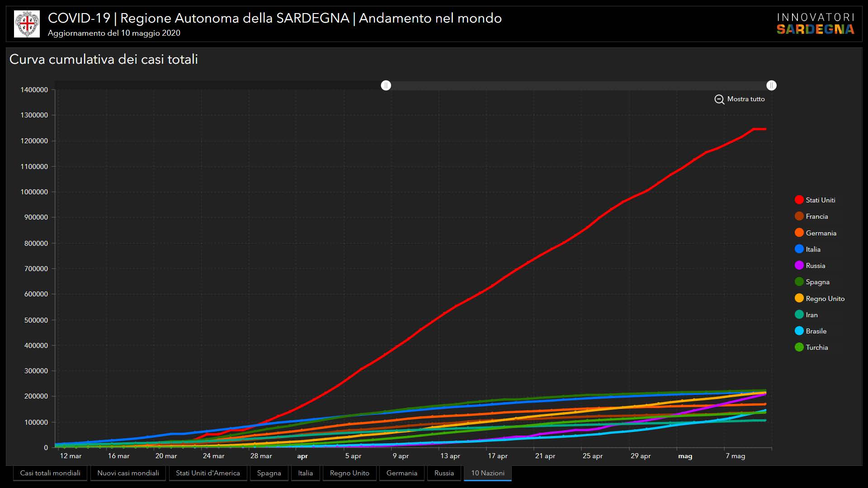Image resolution: width=868 pixels, height=488 pixels.
Task: Open the Casi totali mondiali tab
Action: [50, 473]
